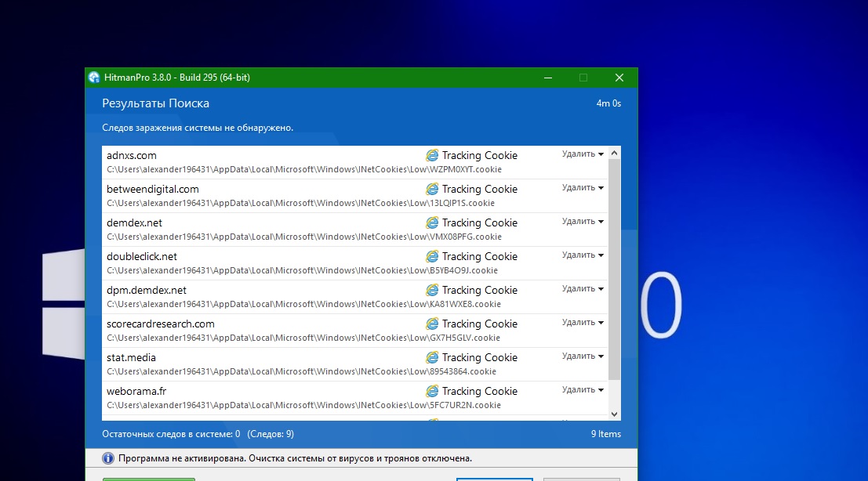
Task: Click the Internet Explorer icon for adnxs.com
Action: point(432,155)
